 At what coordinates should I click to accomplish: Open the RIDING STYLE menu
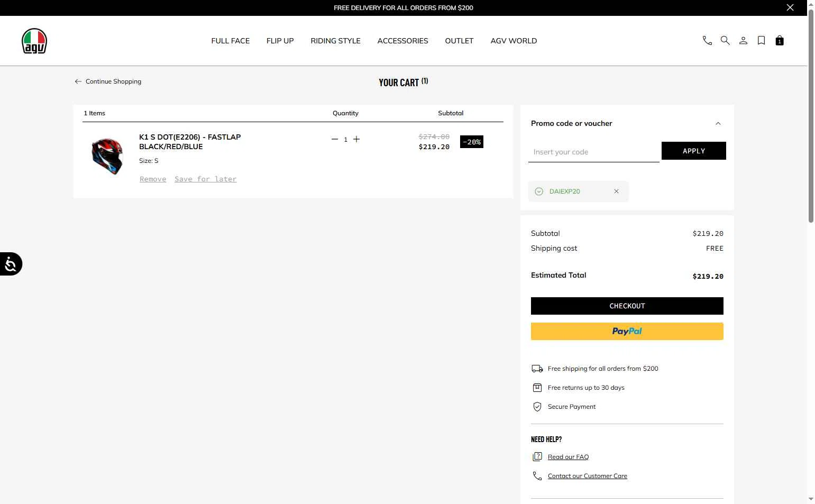coord(335,41)
